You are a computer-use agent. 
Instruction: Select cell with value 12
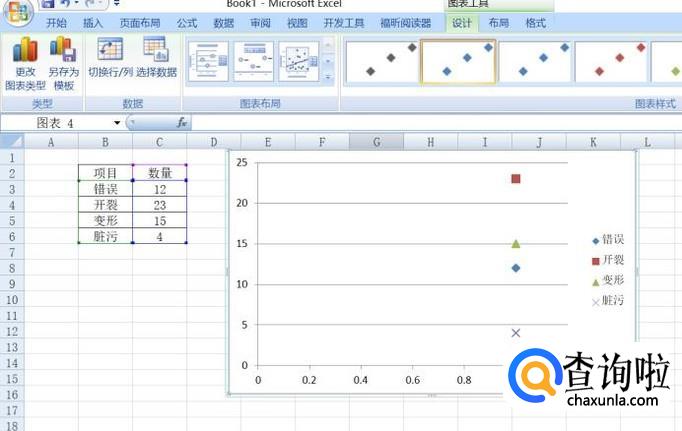click(x=160, y=189)
